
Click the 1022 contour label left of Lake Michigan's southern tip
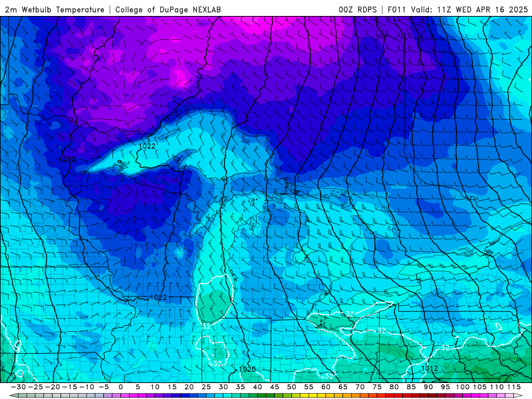(x=158, y=297)
